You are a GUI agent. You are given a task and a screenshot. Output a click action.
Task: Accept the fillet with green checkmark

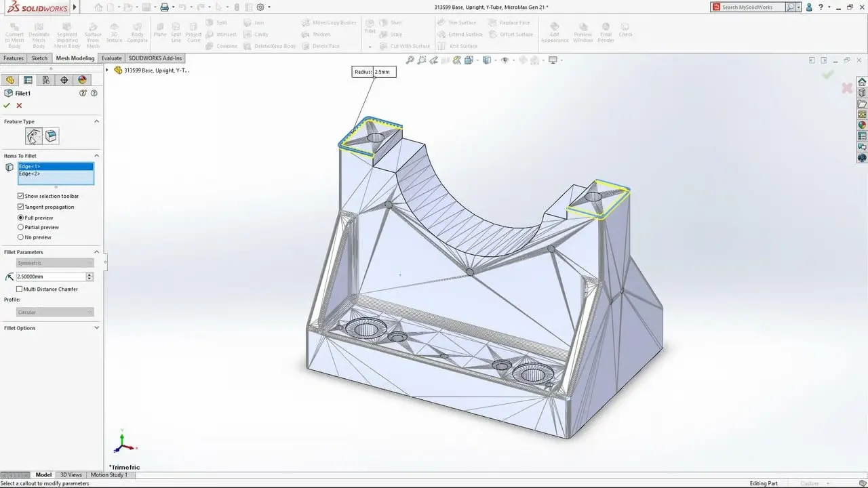tap(7, 105)
